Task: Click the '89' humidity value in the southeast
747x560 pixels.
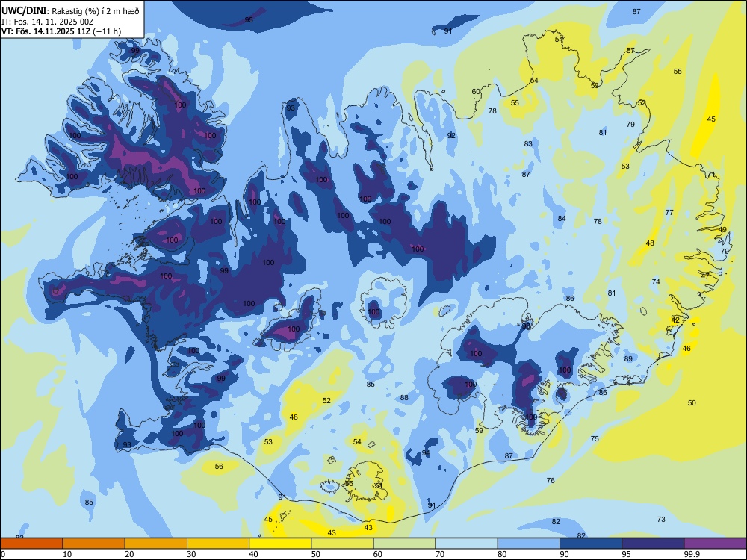Action: click(x=628, y=359)
